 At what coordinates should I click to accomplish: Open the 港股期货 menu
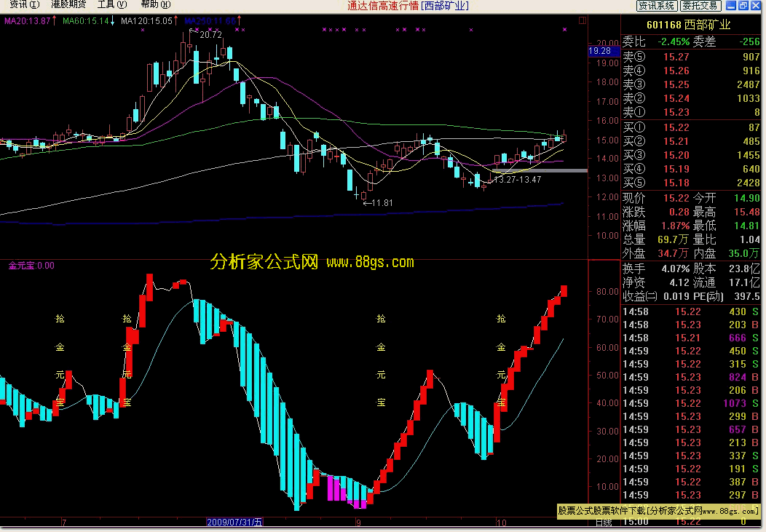68,4
